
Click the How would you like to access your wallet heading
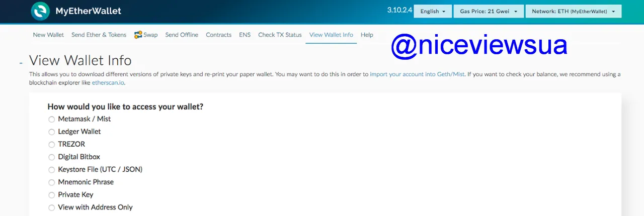pos(125,106)
